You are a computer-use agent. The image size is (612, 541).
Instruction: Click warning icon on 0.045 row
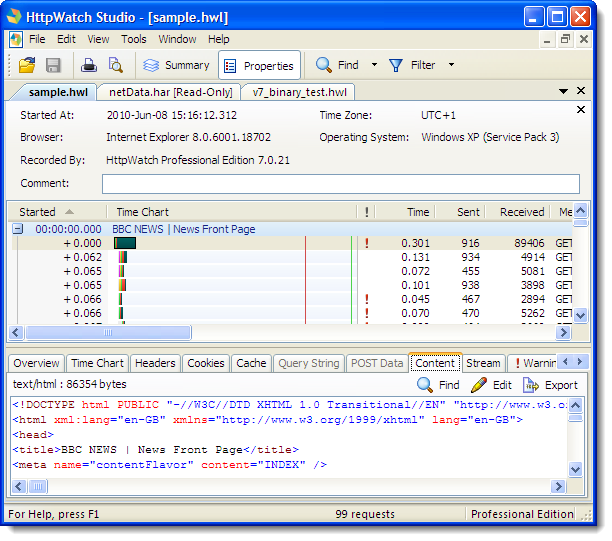click(x=366, y=299)
